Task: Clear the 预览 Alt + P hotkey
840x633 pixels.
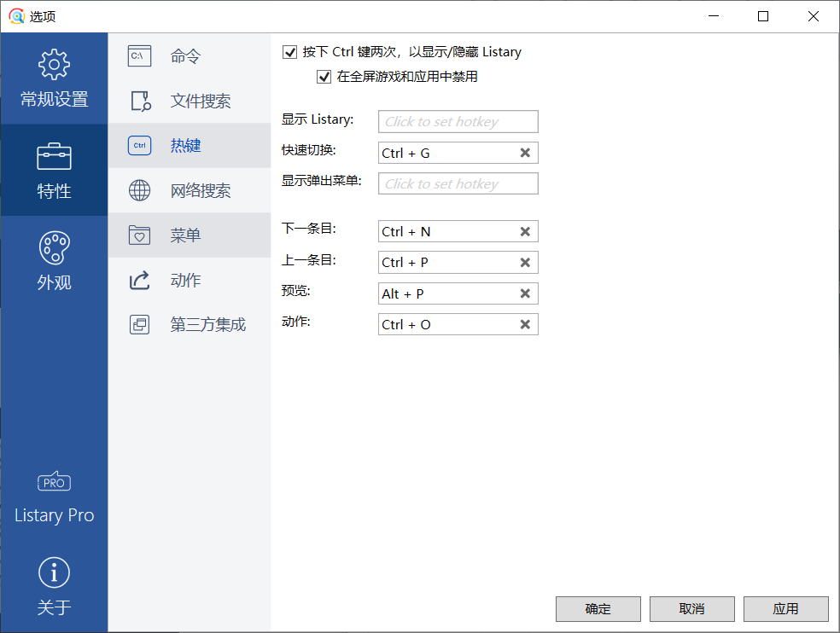Action: tap(525, 293)
